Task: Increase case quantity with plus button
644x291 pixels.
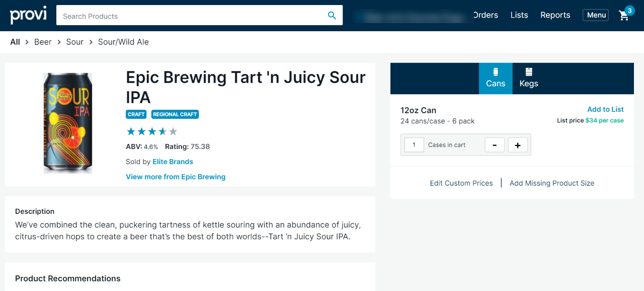Action: pyautogui.click(x=518, y=145)
